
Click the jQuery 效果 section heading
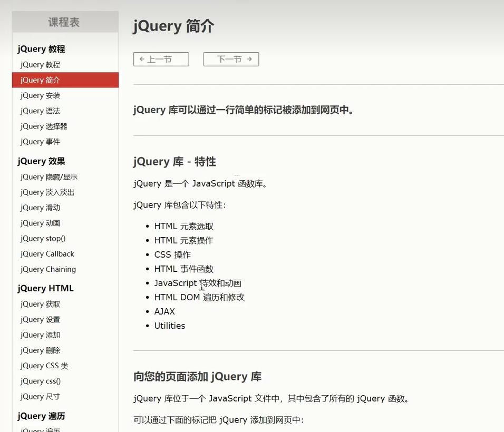pyautogui.click(x=42, y=161)
